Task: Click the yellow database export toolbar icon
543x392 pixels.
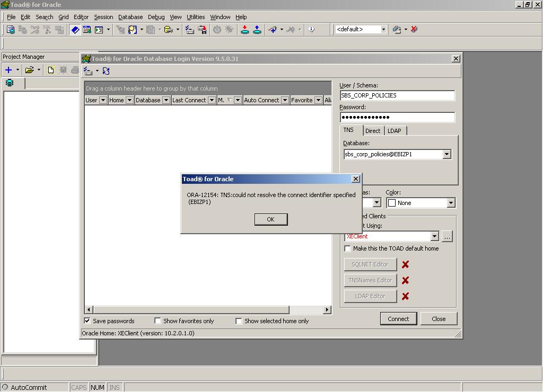Action: 168,30
